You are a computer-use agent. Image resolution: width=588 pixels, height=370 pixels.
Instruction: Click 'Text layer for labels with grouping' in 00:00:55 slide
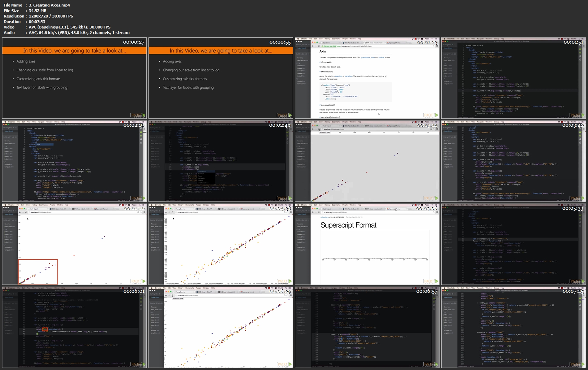coord(188,88)
